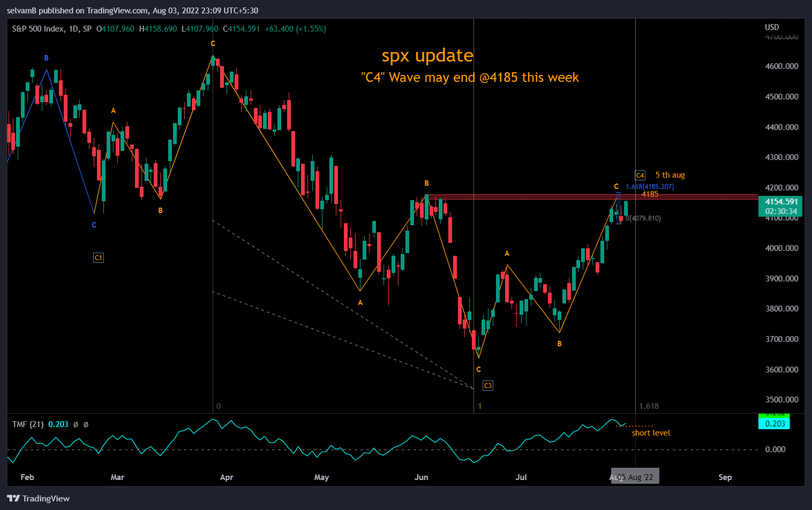Click the 3600.000 price axis label
The width and height of the screenshot is (812, 510).
(781, 370)
